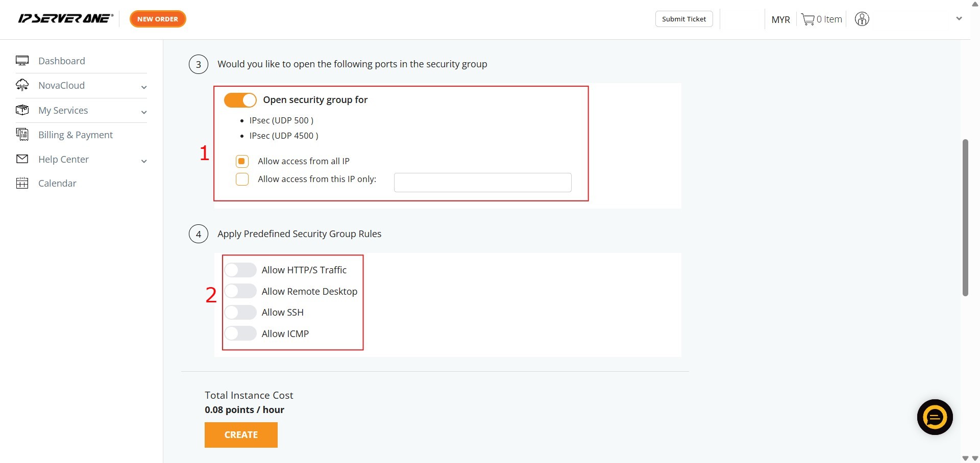Open the shopping cart icon

coord(807,19)
